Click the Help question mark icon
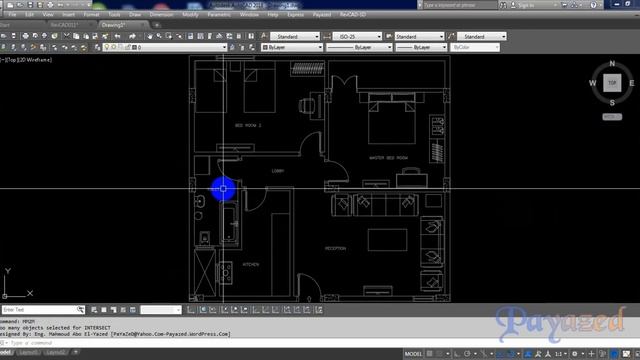The width and height of the screenshot is (640, 360). pos(593,5)
